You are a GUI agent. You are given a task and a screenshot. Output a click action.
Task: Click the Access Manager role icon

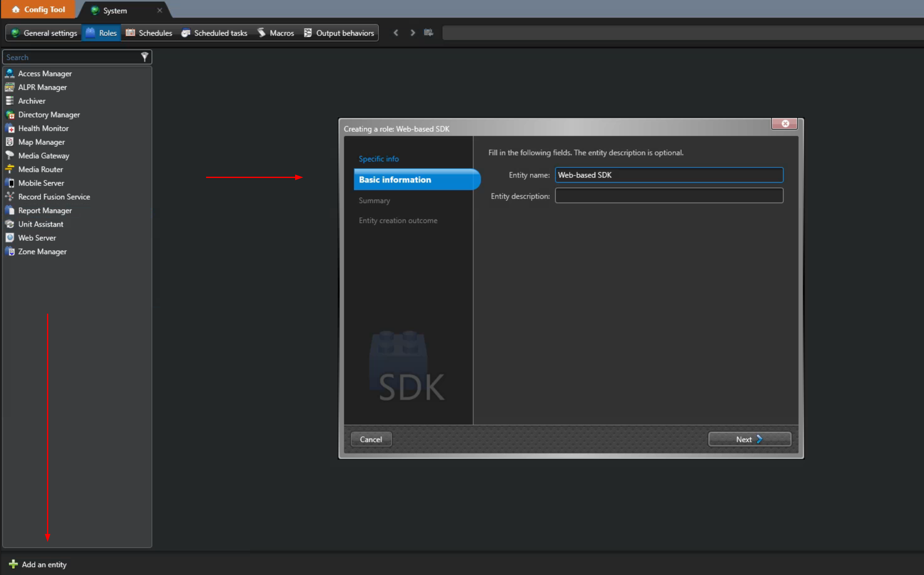point(10,73)
